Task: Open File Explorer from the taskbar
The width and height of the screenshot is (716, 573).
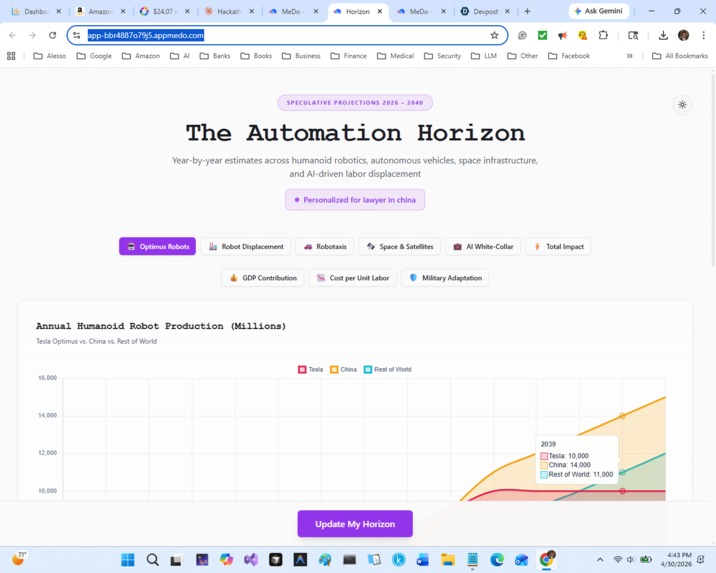Action: pos(448,559)
